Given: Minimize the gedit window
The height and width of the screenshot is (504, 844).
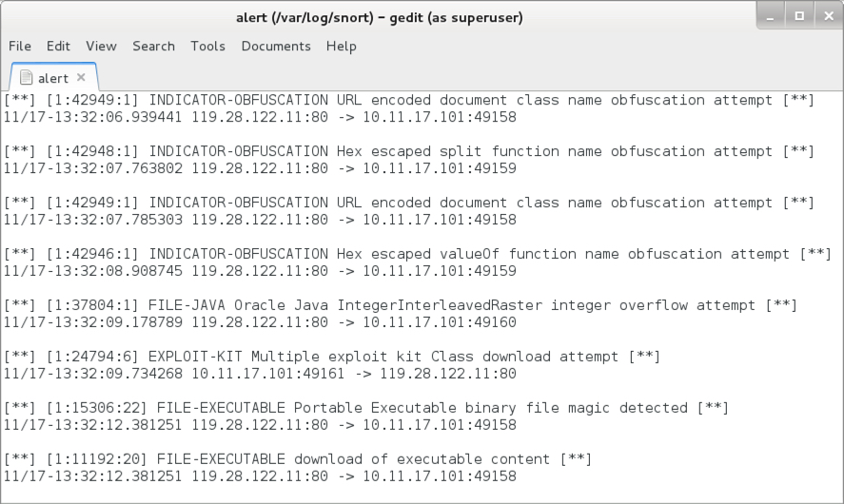Looking at the screenshot, I should 771,16.
